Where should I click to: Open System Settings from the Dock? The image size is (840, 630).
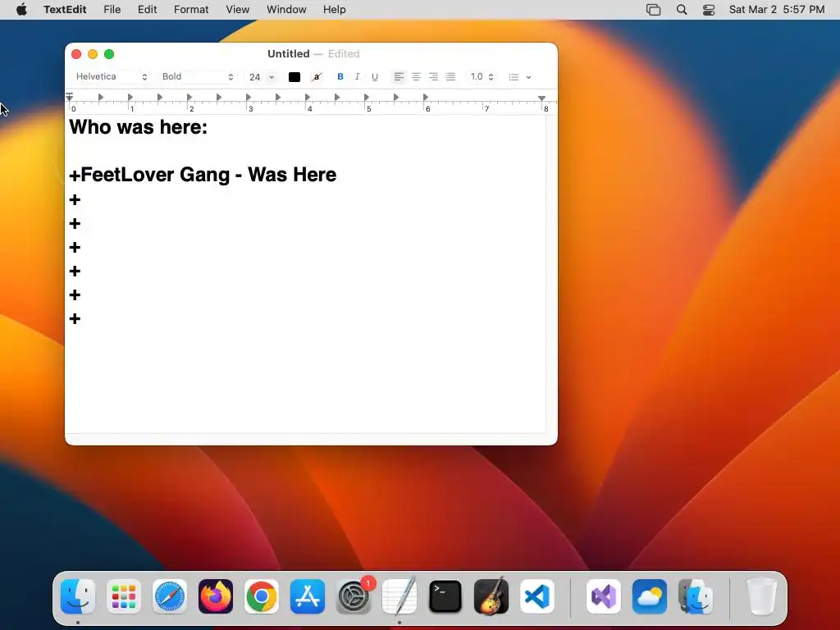354,596
